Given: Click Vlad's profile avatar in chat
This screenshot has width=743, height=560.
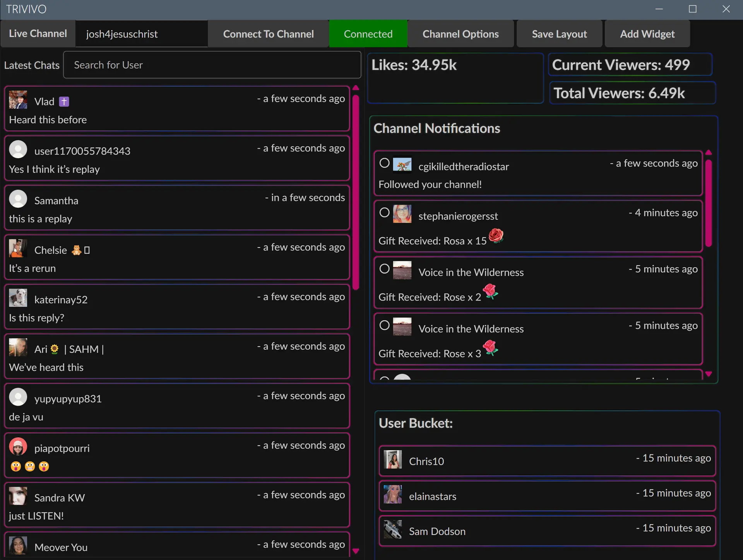Looking at the screenshot, I should click(x=18, y=100).
